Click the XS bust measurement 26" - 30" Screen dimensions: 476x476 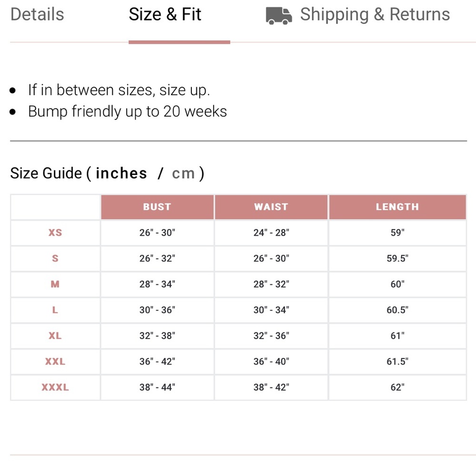pyautogui.click(x=157, y=233)
